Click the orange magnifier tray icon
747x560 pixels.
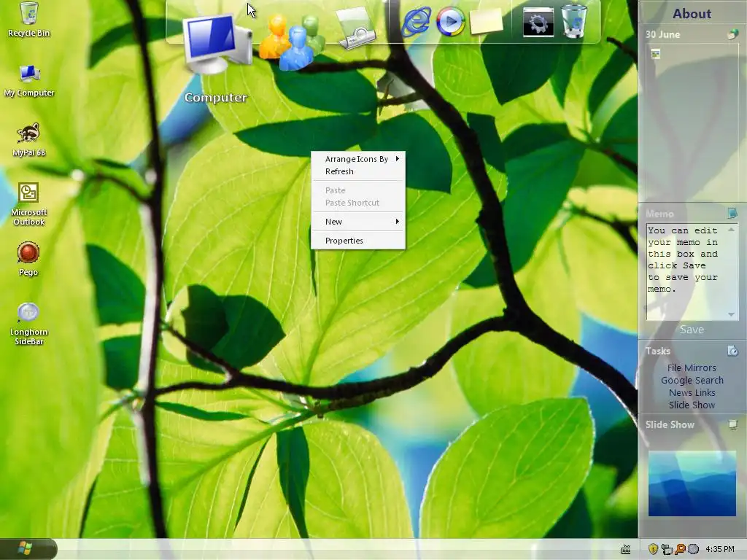(x=680, y=549)
